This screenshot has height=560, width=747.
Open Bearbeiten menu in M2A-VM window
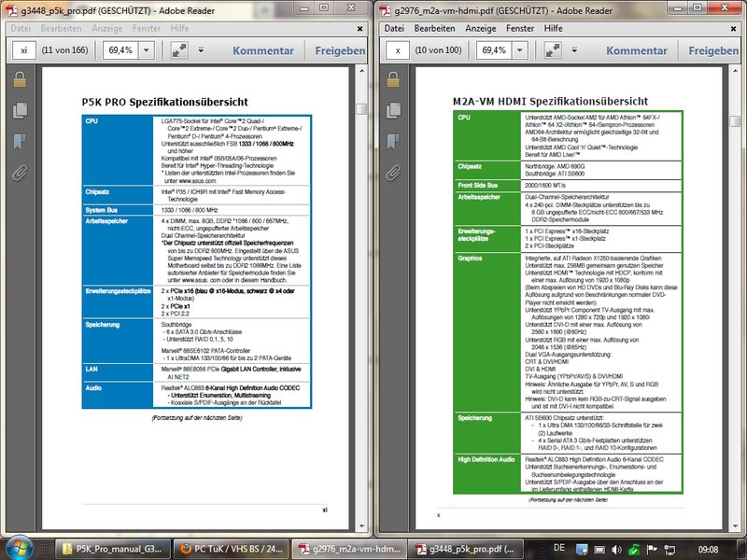[x=434, y=29]
